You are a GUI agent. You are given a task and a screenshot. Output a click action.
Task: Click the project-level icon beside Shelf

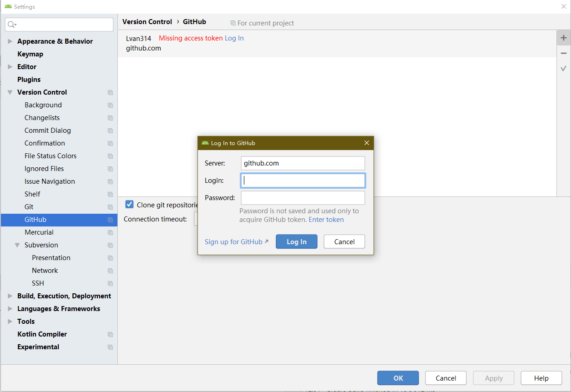pyautogui.click(x=110, y=194)
